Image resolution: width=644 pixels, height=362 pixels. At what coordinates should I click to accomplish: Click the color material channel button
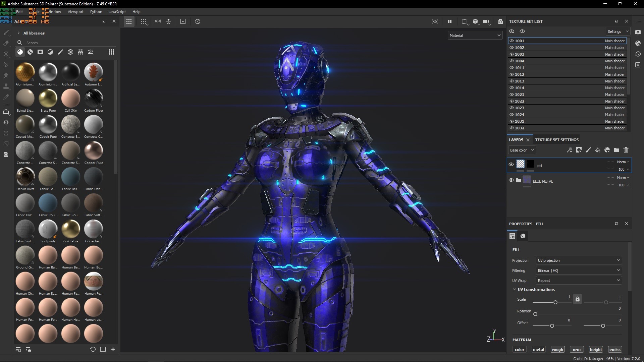pyautogui.click(x=520, y=350)
